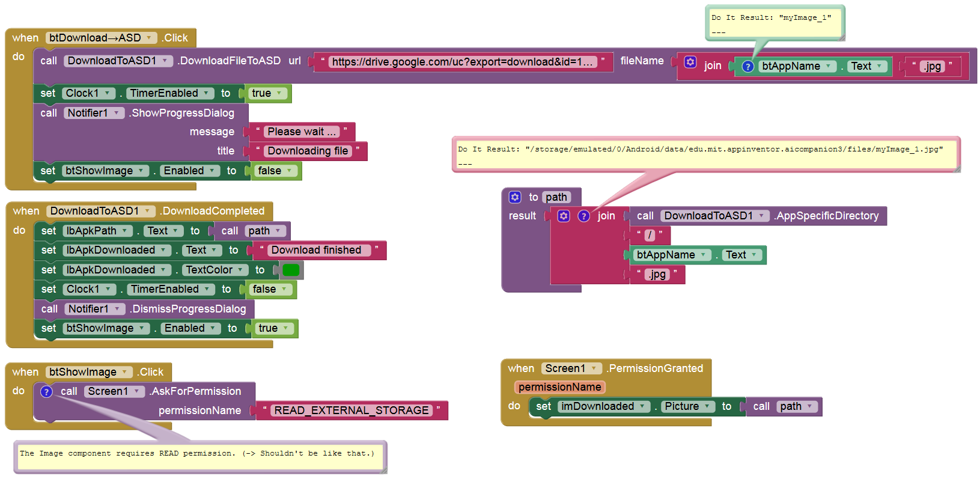Click comment icon on fileName btAppName.Text block
980x482 pixels.
coord(747,66)
